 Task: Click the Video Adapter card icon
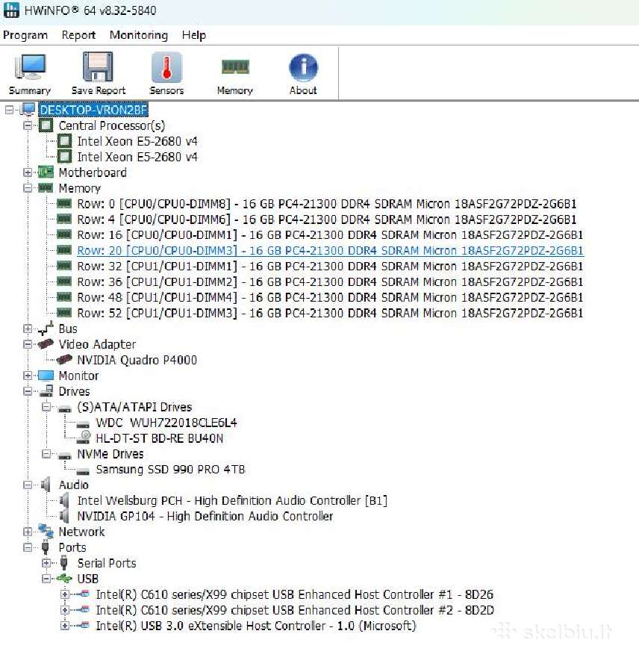click(x=46, y=343)
